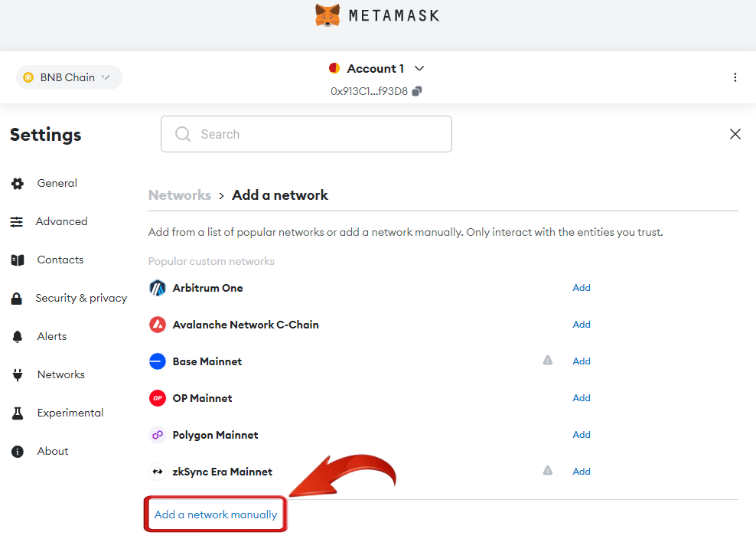Expand the Account 1 selector chevron
Screen dimensions: 756x539
pyautogui.click(x=419, y=68)
